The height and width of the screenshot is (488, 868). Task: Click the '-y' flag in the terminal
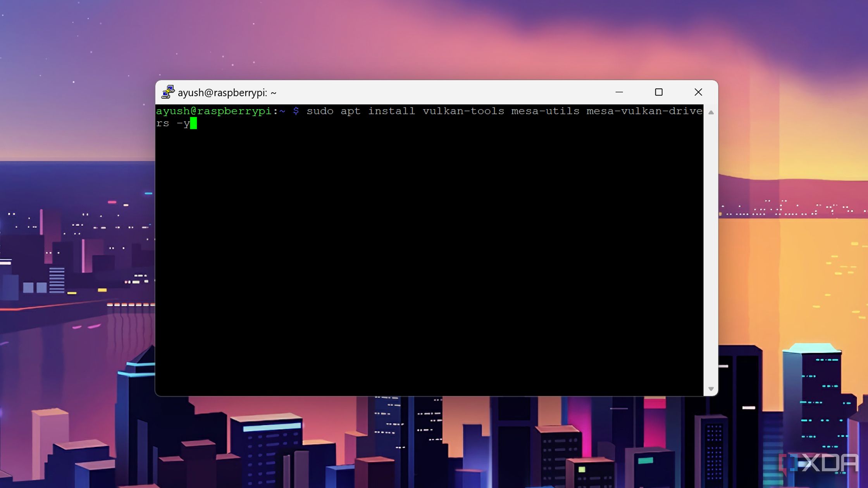pyautogui.click(x=183, y=124)
